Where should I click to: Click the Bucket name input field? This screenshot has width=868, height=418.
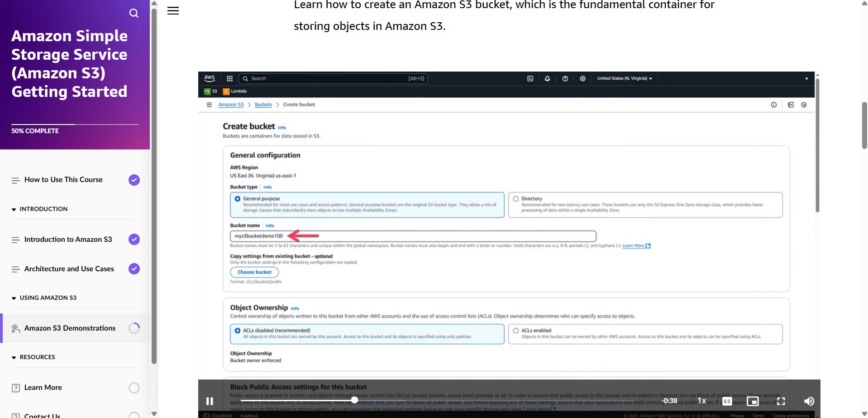point(413,236)
